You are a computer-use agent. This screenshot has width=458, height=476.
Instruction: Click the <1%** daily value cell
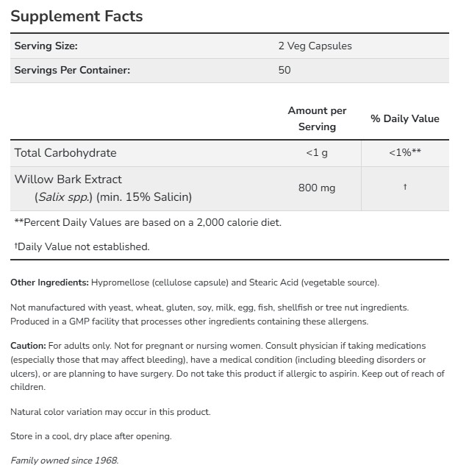(x=404, y=153)
